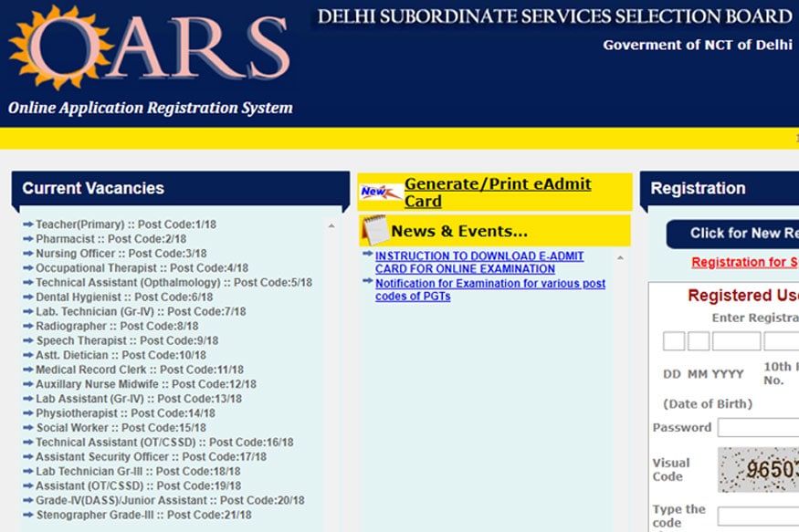The width and height of the screenshot is (799, 532).
Task: Select Occupational Therapist :: Post Code:4/18
Action: click(142, 267)
